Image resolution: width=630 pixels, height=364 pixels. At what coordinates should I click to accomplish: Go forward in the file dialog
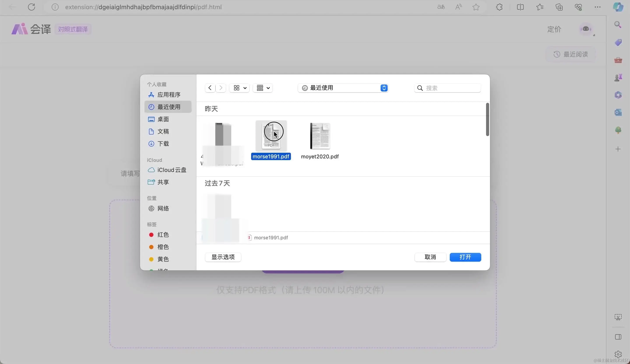pyautogui.click(x=221, y=88)
